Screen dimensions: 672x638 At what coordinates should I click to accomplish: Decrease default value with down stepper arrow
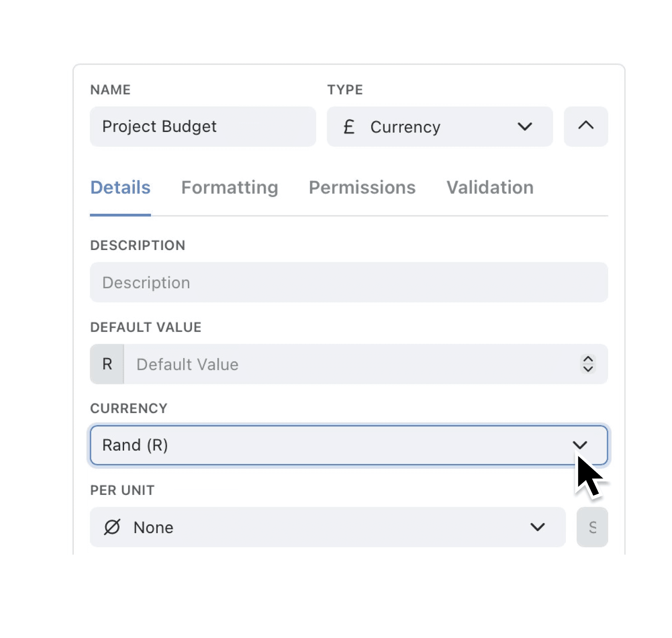click(588, 369)
